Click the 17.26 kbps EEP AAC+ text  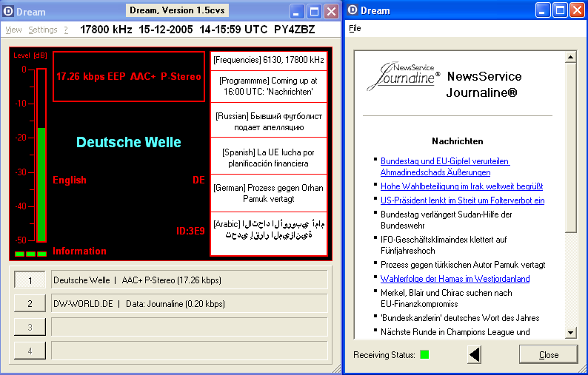coord(129,76)
